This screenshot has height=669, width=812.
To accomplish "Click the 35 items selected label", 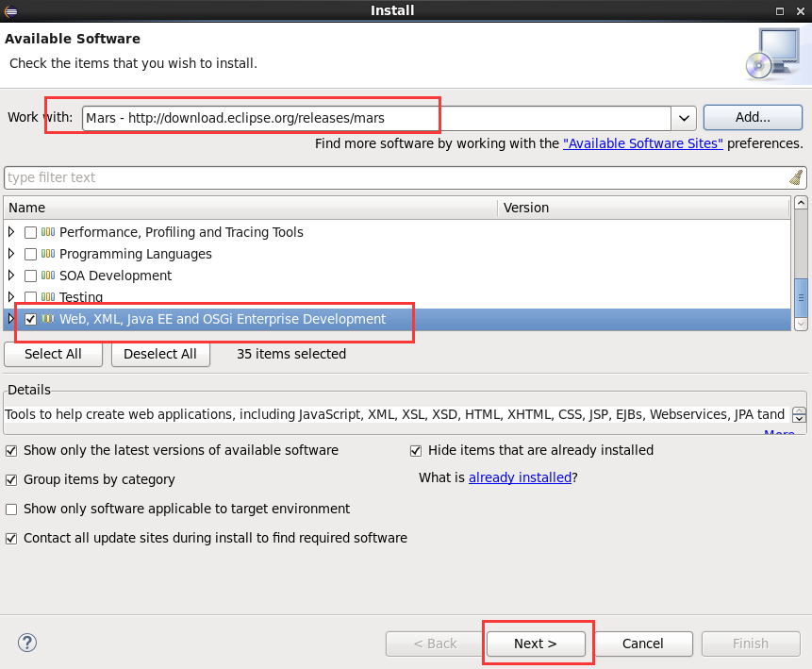I will (x=291, y=354).
